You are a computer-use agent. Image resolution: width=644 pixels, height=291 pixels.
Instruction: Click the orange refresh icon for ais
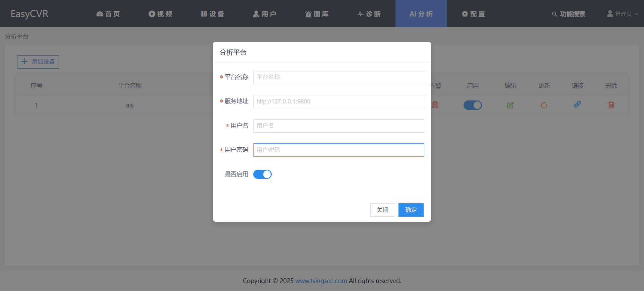544,105
